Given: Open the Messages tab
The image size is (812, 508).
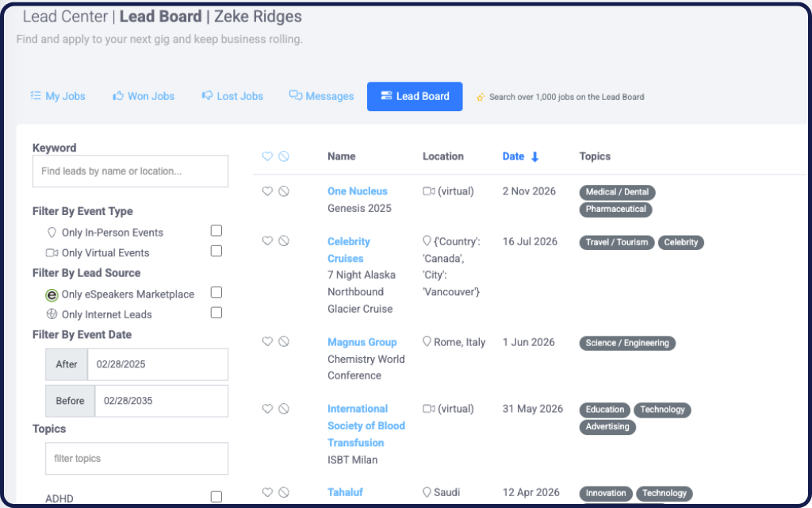Looking at the screenshot, I should 322,96.
